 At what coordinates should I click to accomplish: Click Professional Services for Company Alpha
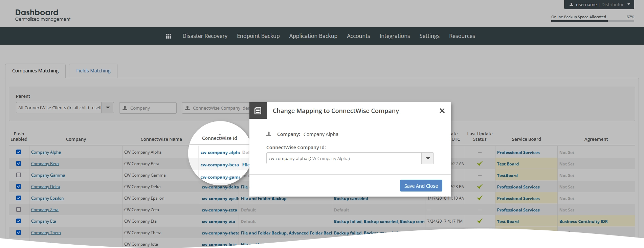tap(518, 153)
